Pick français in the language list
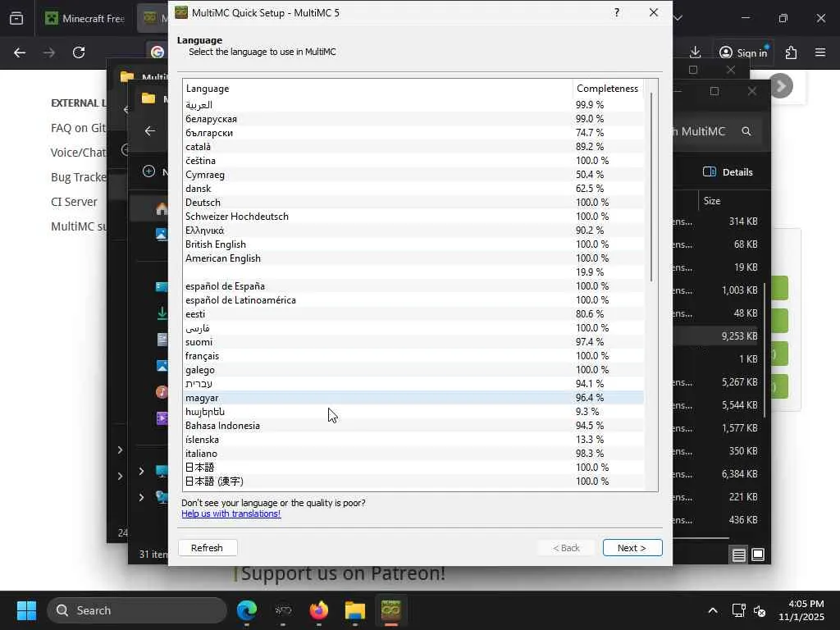This screenshot has height=630, width=840. [413, 356]
